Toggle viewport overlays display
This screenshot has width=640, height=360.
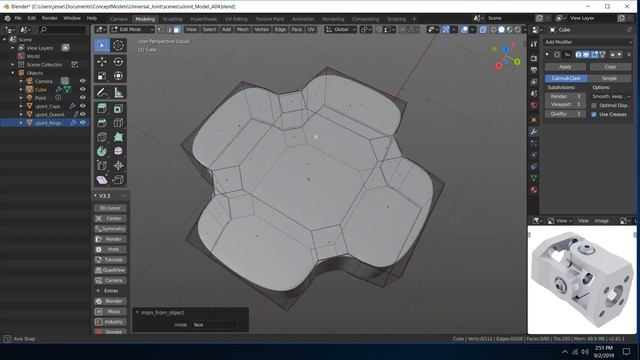(464, 30)
